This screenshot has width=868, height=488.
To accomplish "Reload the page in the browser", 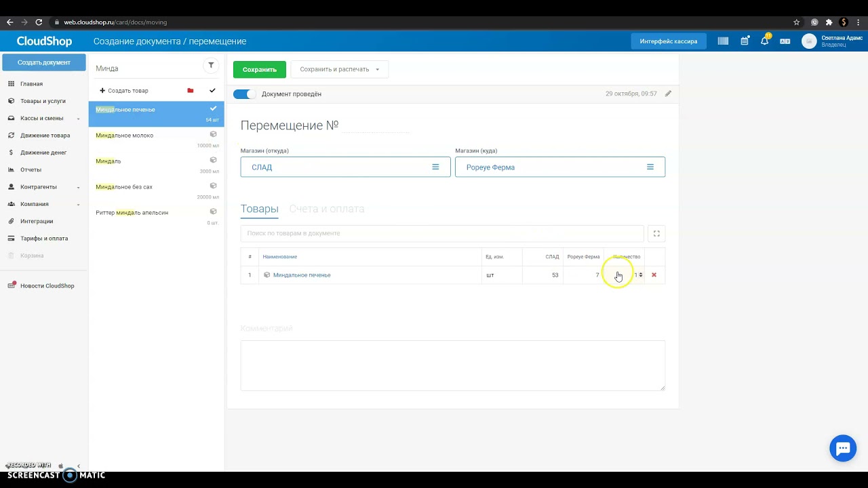I will tap(39, 22).
